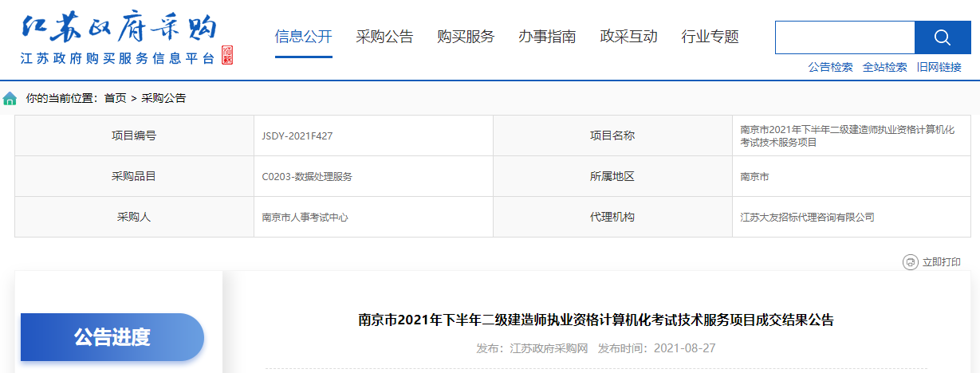Switch to the 行业专题 section
980x373 pixels.
710,37
